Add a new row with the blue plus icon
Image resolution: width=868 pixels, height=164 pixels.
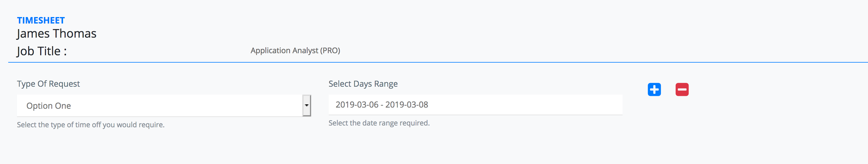(654, 89)
